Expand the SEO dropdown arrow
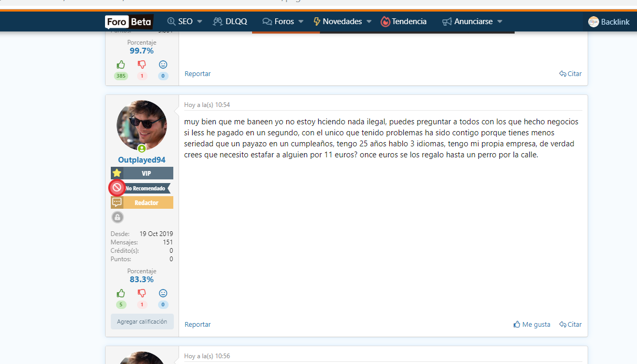Image resolution: width=637 pixels, height=364 pixels. pyautogui.click(x=200, y=22)
